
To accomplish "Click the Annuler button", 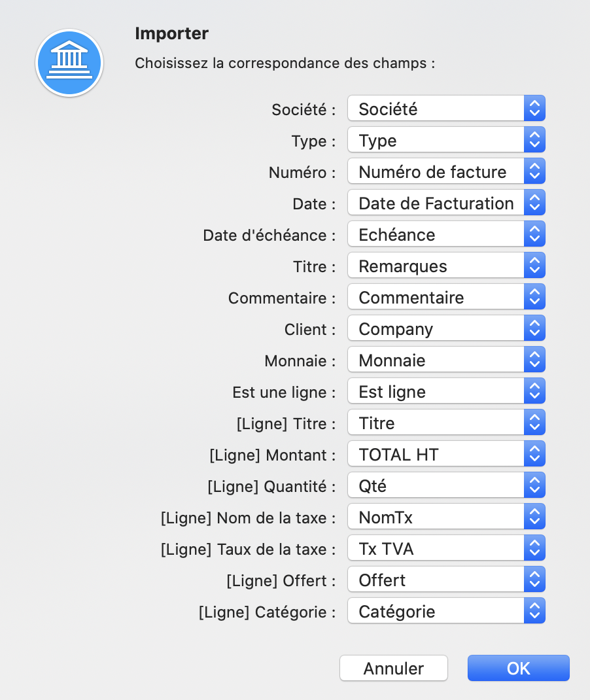I will [394, 669].
